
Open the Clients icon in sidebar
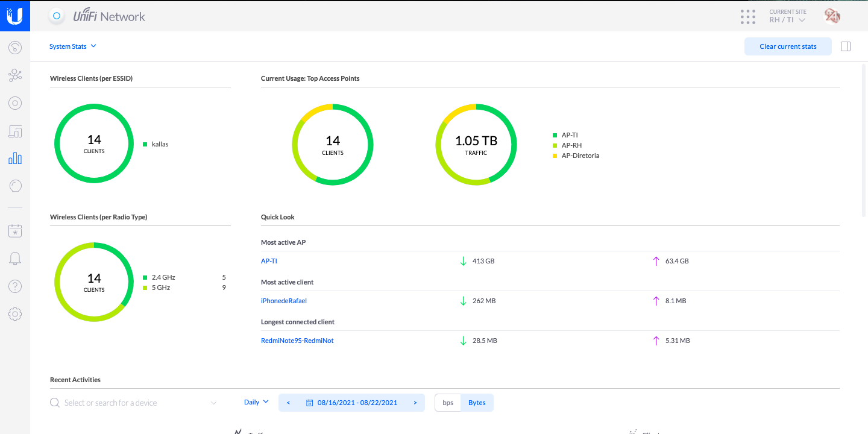click(15, 131)
